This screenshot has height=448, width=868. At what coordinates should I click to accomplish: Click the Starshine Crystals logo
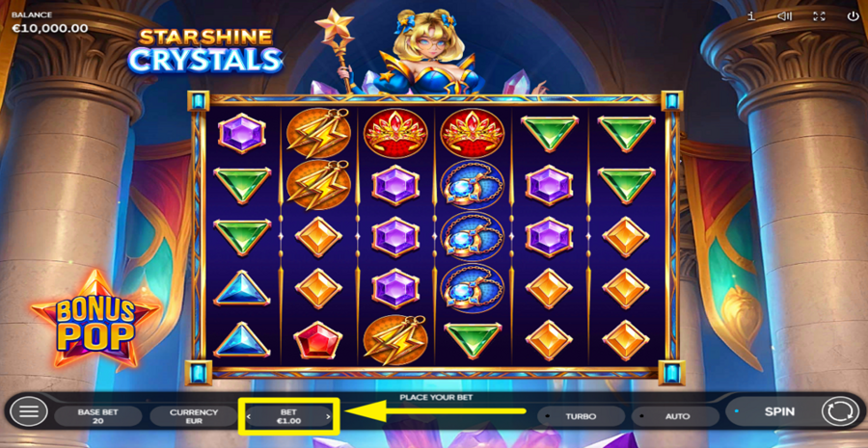(x=205, y=50)
